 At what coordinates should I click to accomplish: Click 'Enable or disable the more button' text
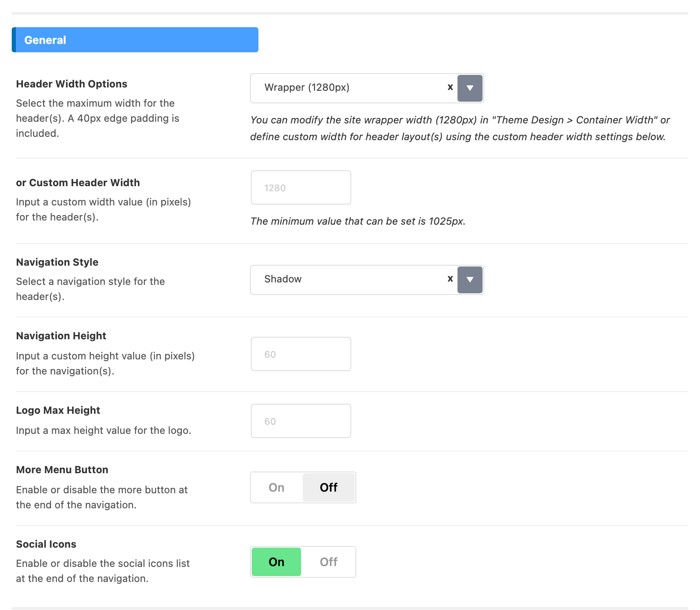click(102, 497)
